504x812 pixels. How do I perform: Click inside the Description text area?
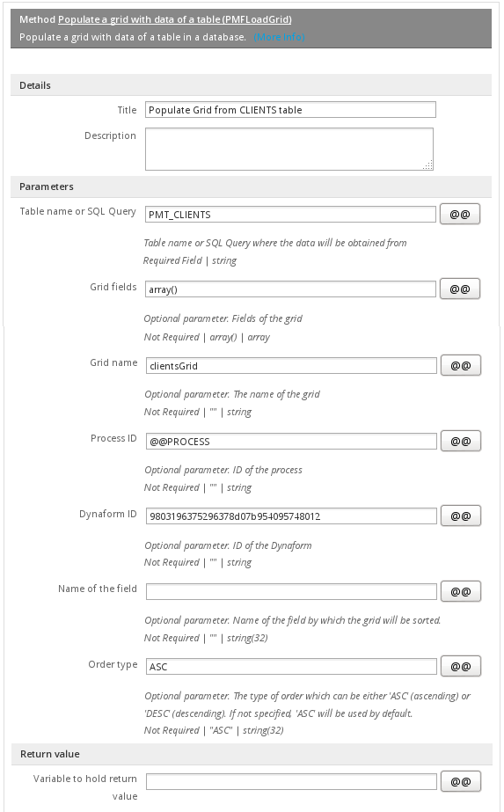tap(289, 150)
